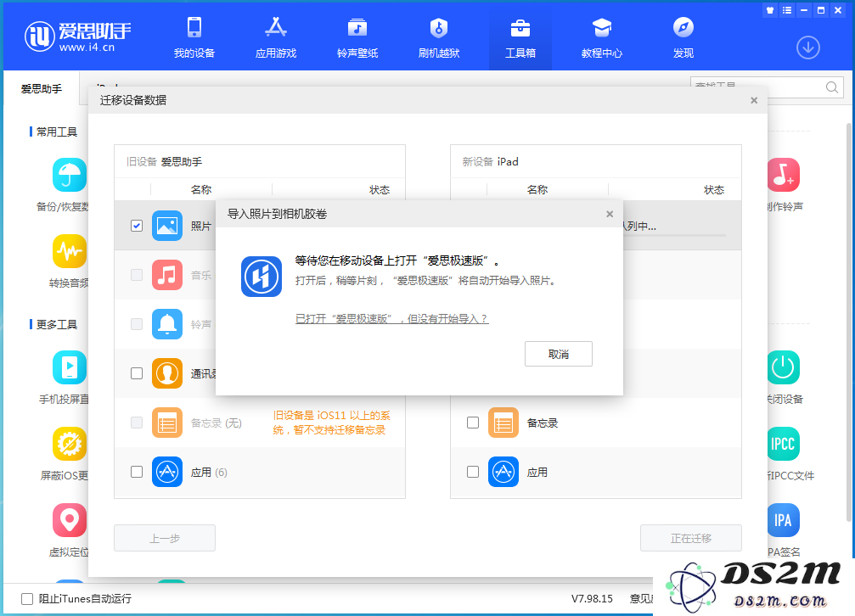
Task: Check old device 应用 (6) checkbox
Action: 137,472
